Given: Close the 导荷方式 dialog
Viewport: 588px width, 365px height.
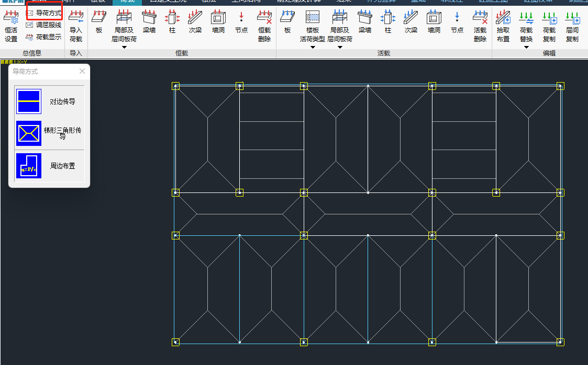Looking at the screenshot, I should coord(82,71).
